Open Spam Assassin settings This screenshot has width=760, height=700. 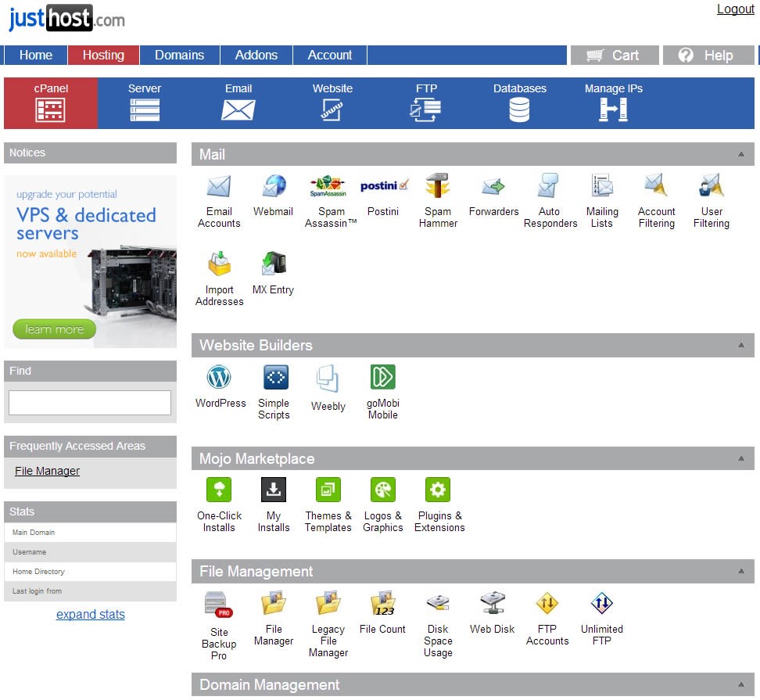328,186
